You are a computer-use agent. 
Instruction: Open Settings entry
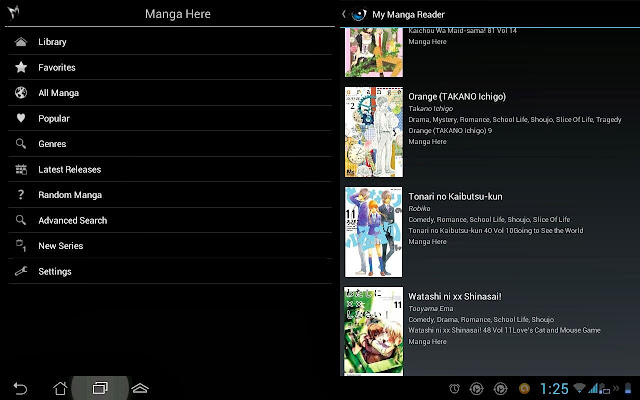(170, 271)
